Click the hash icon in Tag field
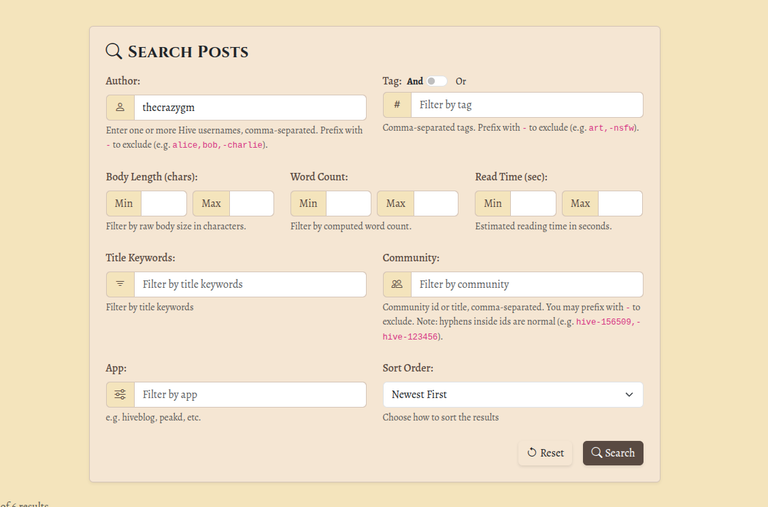Screen dimensions: 768x507 pyautogui.click(x=397, y=104)
